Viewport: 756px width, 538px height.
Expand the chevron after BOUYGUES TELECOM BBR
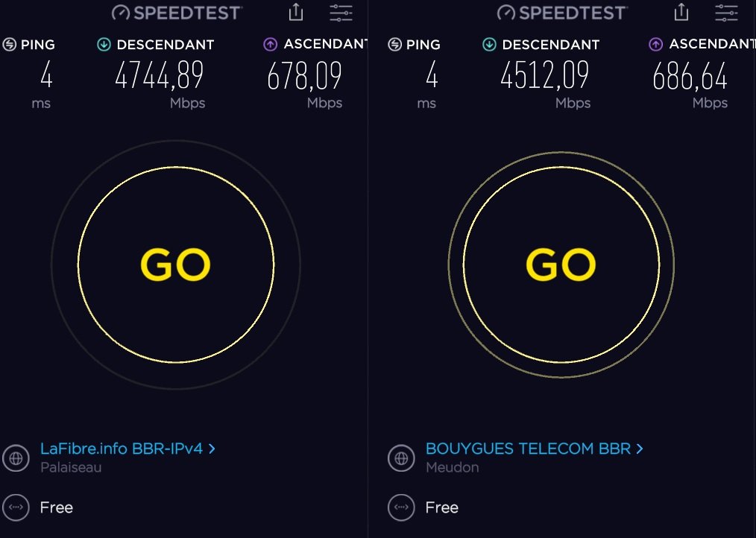[x=640, y=449]
